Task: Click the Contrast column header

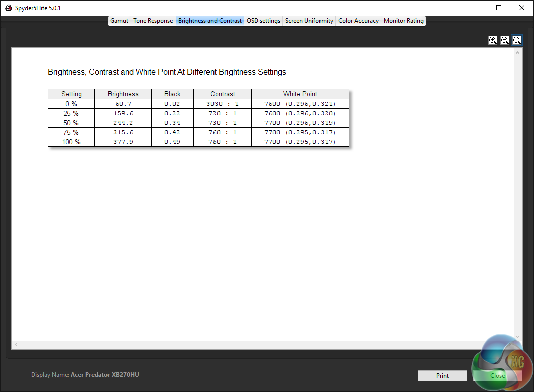Action: [223, 94]
